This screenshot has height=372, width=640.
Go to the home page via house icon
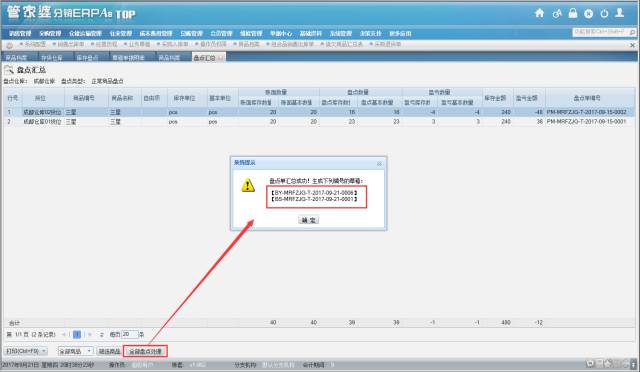(x=539, y=13)
